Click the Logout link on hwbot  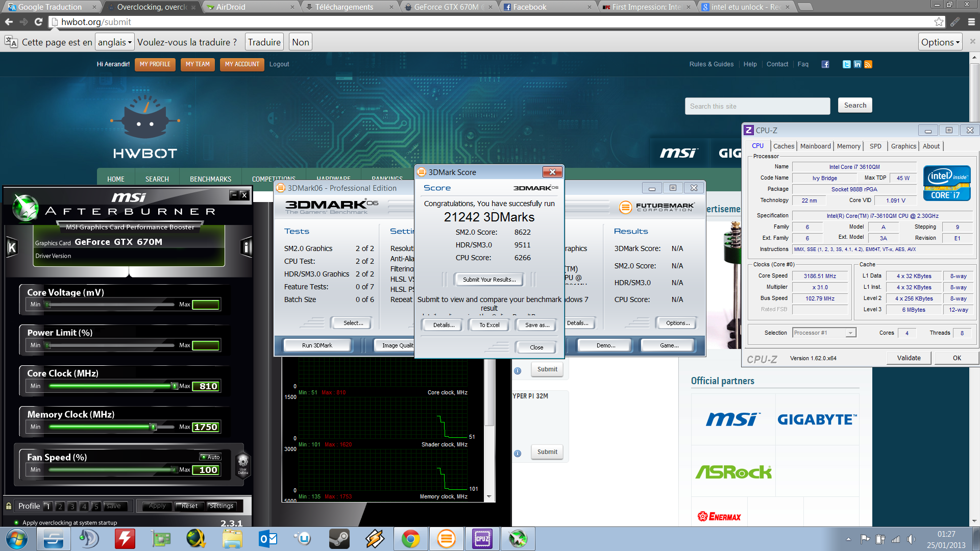click(x=279, y=64)
